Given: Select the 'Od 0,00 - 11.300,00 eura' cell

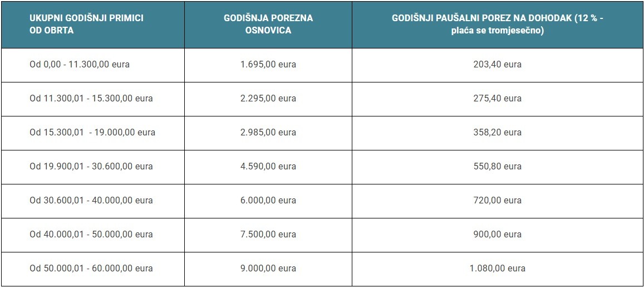Looking at the screenshot, I should coord(80,64).
